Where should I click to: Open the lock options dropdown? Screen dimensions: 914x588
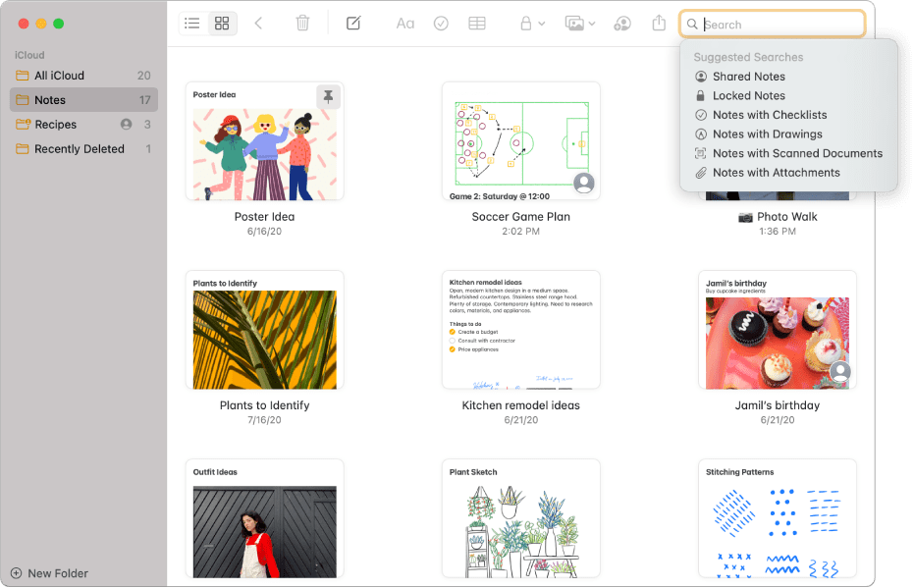click(530, 23)
